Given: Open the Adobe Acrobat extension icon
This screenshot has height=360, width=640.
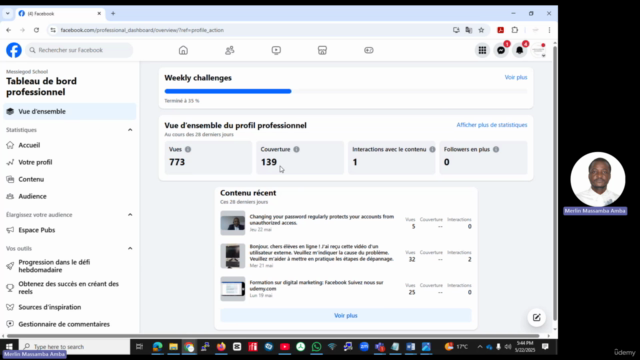Looking at the screenshot, I should pyautogui.click(x=500, y=30).
